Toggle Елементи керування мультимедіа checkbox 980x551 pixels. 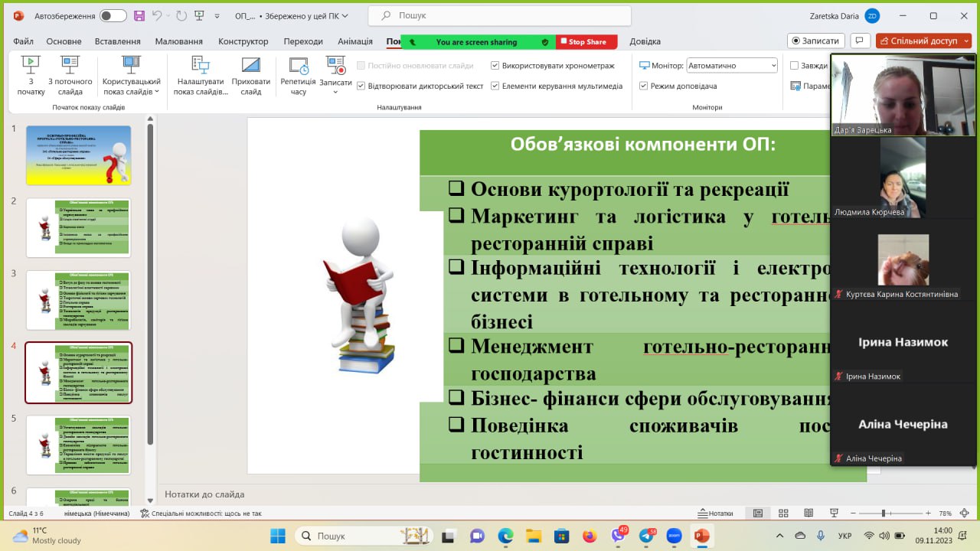pos(495,86)
